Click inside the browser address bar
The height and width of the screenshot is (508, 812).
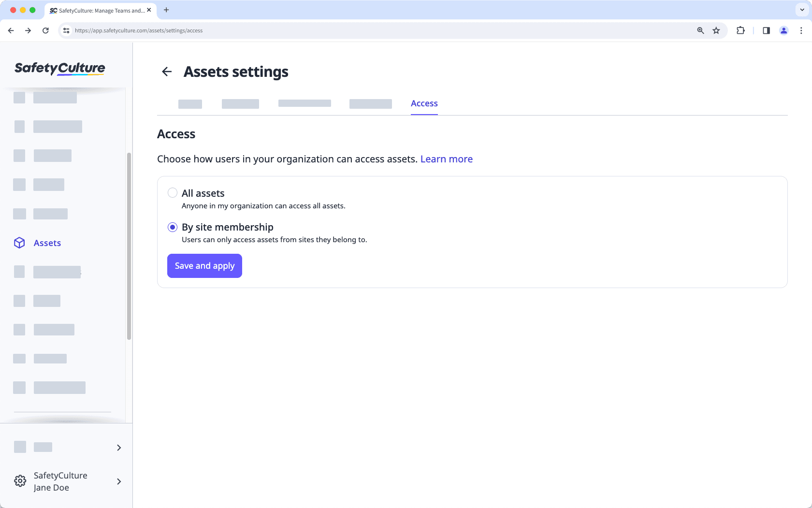click(338, 30)
